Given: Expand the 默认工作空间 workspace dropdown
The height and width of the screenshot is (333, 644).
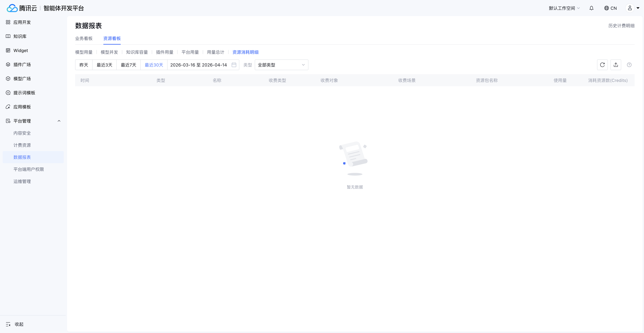Looking at the screenshot, I should pyautogui.click(x=564, y=8).
